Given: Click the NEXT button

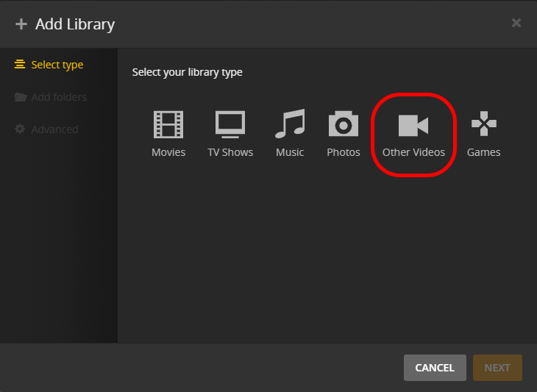Looking at the screenshot, I should pos(497,368).
